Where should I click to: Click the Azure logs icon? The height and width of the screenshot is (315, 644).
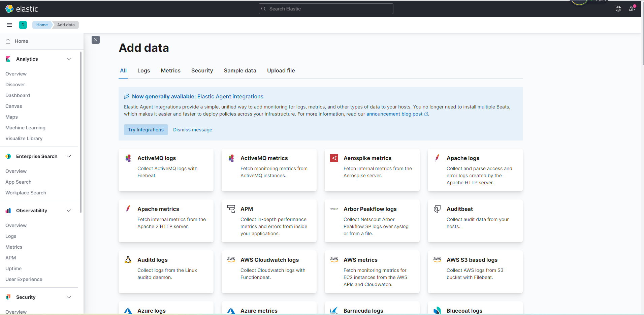[x=128, y=311]
